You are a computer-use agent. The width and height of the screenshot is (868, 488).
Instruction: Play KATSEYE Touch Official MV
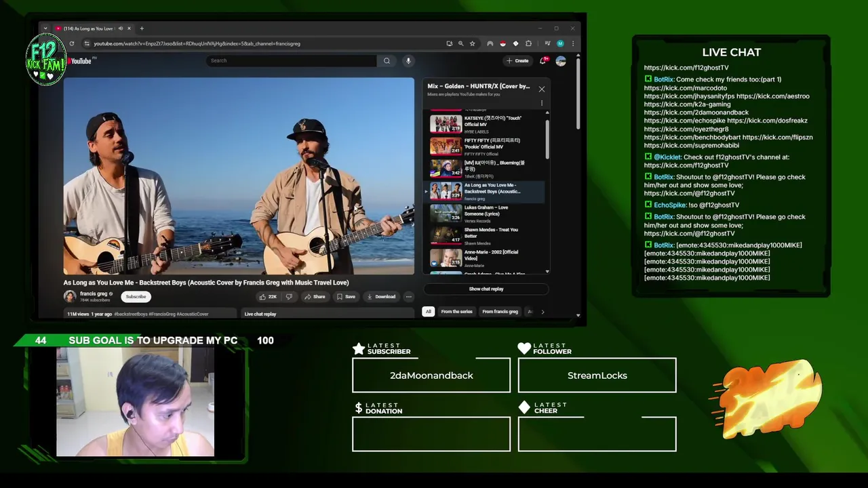[485, 123]
